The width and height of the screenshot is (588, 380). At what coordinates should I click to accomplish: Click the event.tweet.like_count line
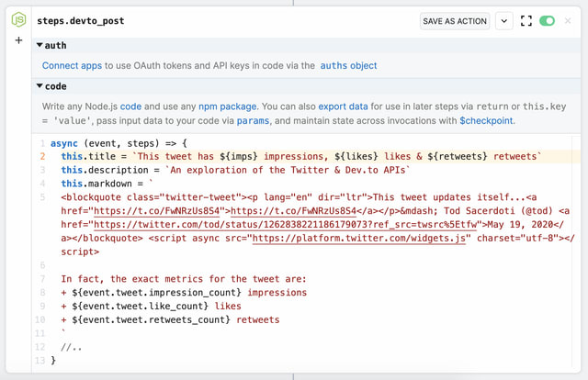[x=151, y=307]
